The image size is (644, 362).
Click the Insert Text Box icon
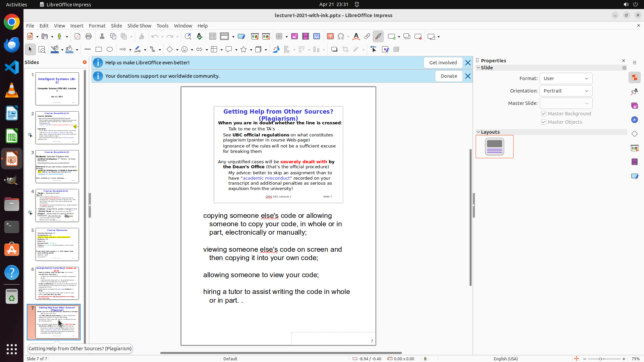pyautogui.click(x=330, y=37)
